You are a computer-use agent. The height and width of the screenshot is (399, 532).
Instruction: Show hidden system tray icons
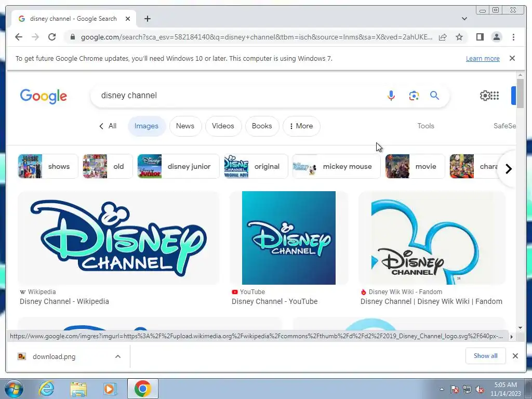click(x=442, y=389)
